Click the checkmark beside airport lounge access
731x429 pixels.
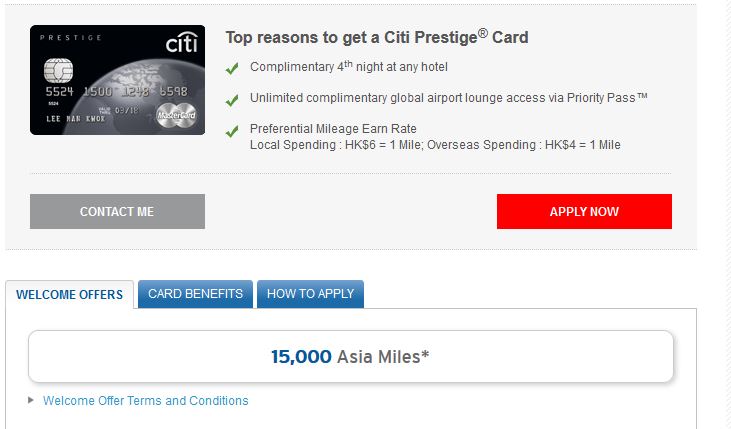click(232, 100)
